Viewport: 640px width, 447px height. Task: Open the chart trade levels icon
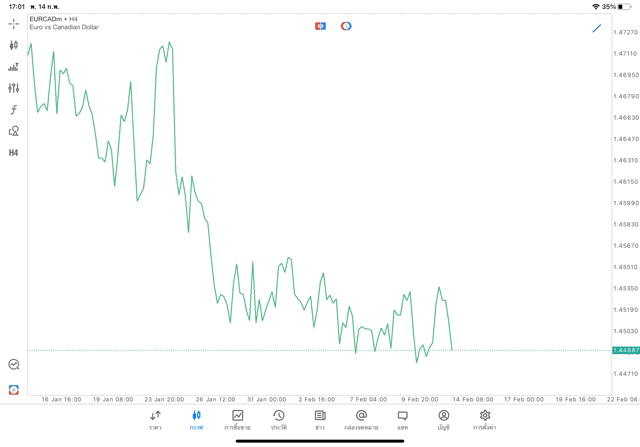[14, 67]
